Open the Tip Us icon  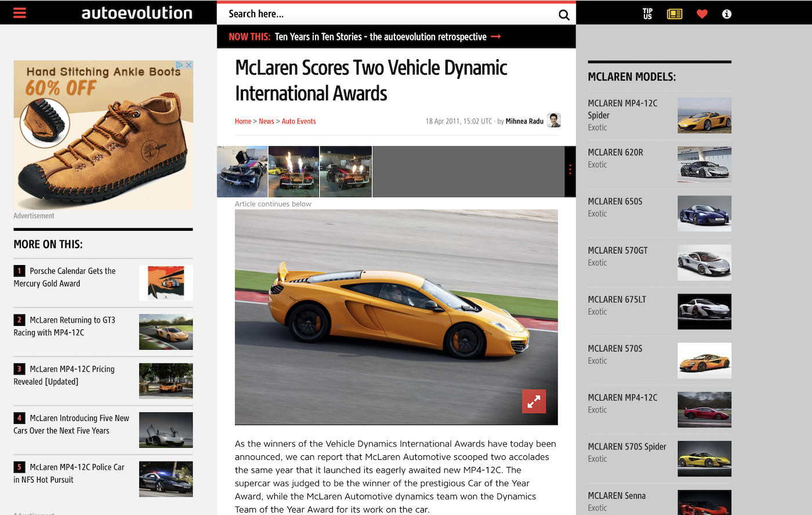click(x=647, y=14)
